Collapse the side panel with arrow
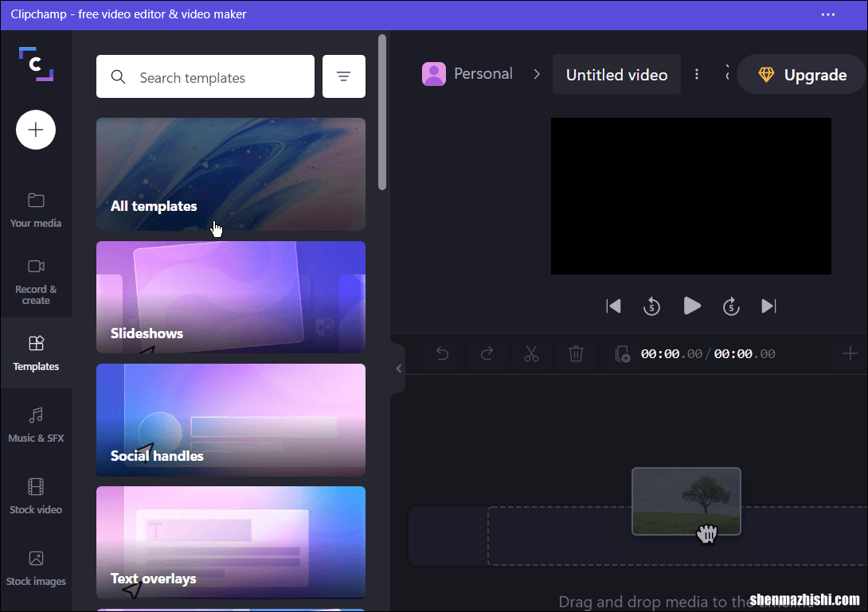The height and width of the screenshot is (612, 868). coord(399,368)
